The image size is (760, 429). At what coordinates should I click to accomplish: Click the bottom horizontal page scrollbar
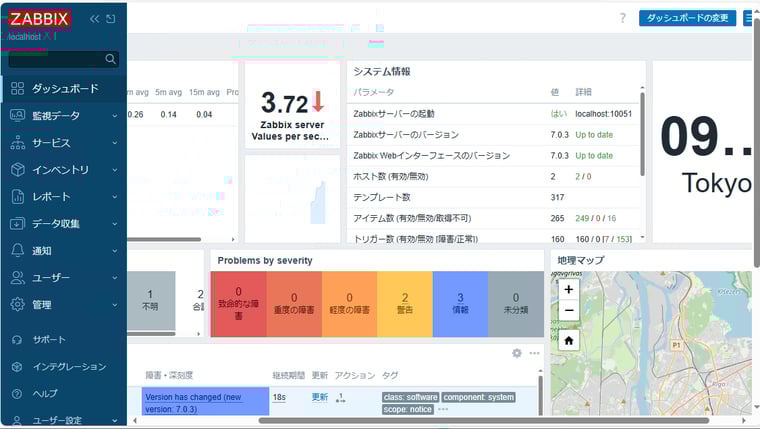483,421
